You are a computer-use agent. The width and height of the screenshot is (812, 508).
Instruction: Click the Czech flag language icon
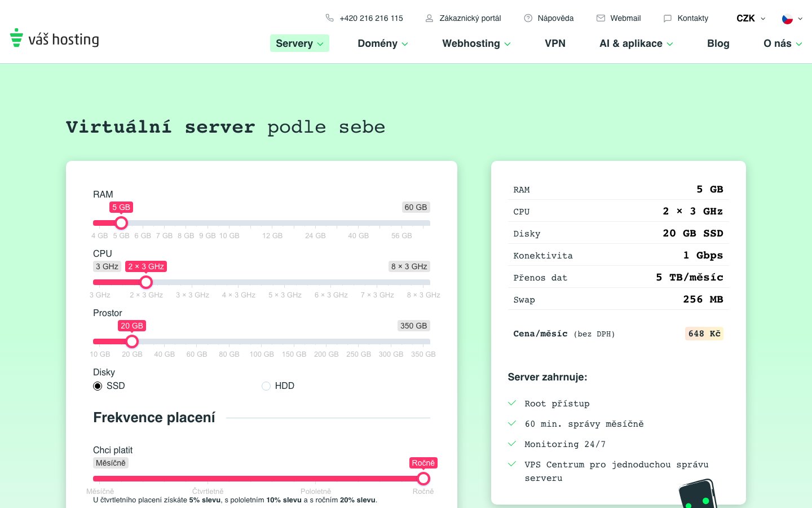(x=787, y=19)
